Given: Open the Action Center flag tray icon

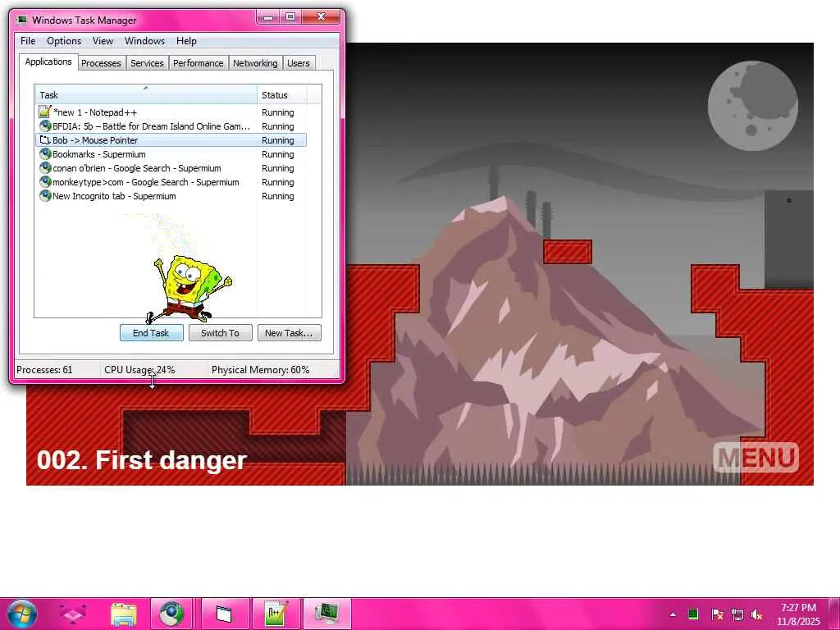Looking at the screenshot, I should click(717, 614).
